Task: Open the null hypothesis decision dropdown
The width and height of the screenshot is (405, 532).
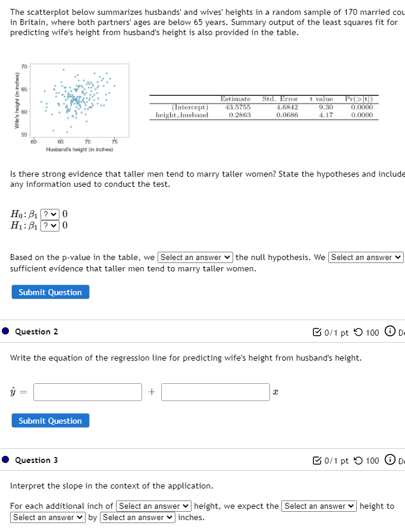Action: (x=195, y=257)
